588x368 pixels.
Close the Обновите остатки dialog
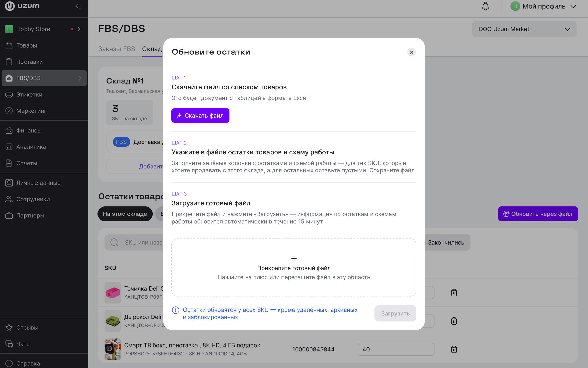411,52
